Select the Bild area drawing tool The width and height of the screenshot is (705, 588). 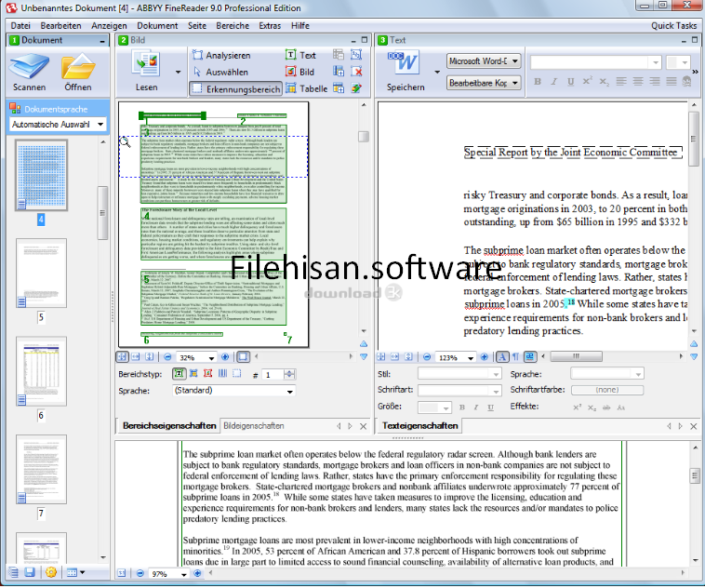pos(299,72)
